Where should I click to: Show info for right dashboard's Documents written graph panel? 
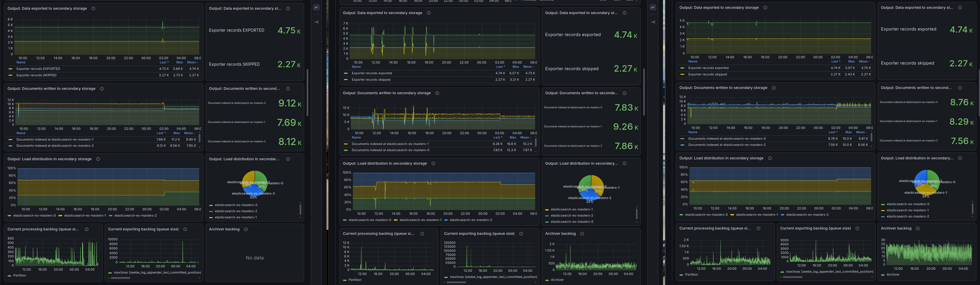(773, 88)
